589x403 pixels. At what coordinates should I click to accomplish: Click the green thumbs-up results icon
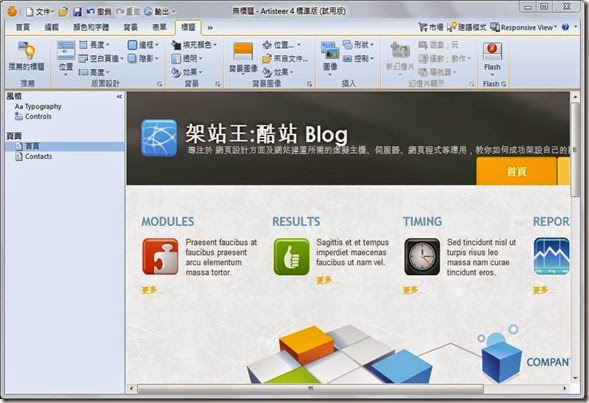291,257
